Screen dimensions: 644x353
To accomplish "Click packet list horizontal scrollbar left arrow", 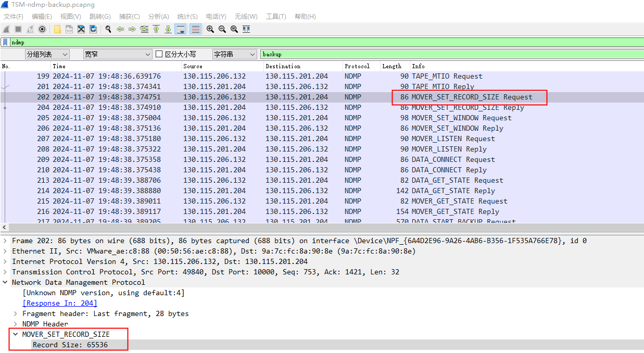I will [5, 228].
